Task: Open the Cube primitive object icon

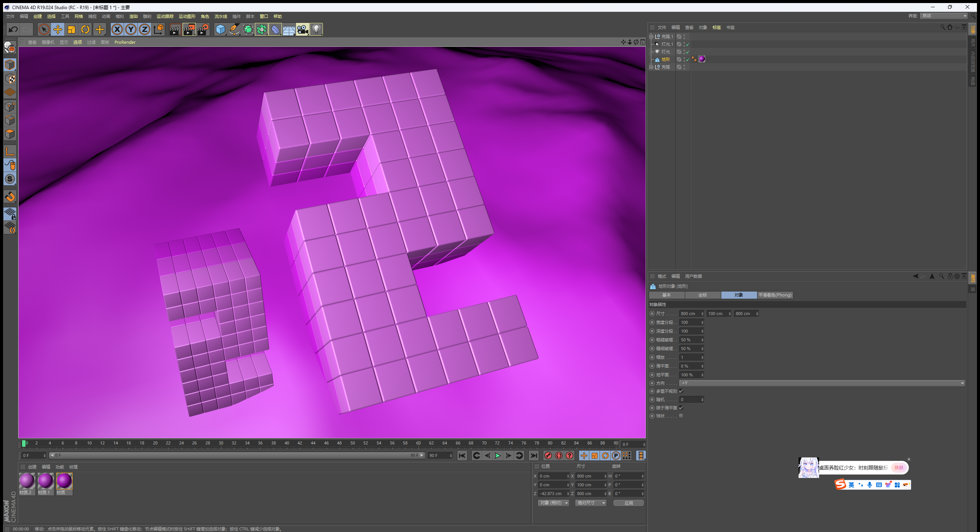Action: (x=220, y=29)
